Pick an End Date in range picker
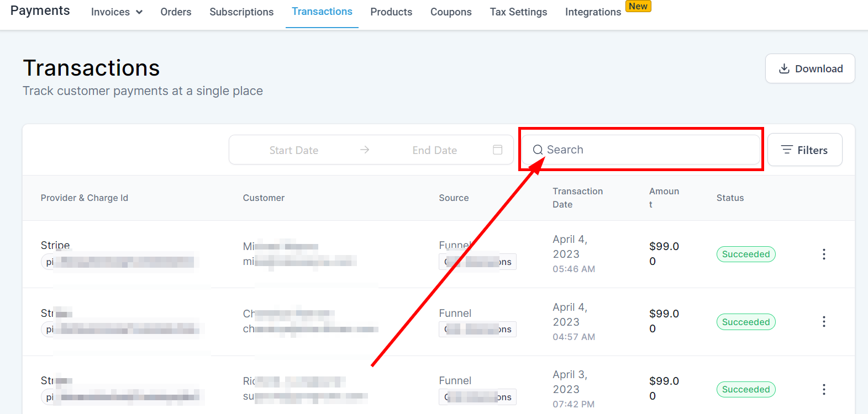This screenshot has height=414, width=868. tap(434, 150)
